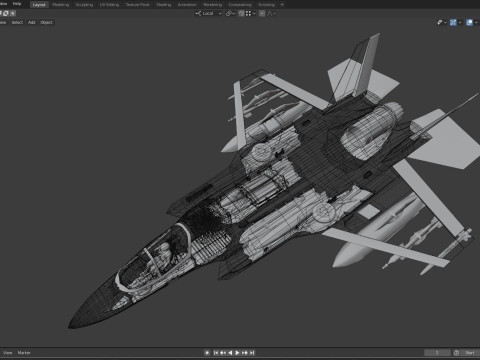Toggle proportional editing
Image resolution: width=480 pixels, height=360 pixels.
(262, 13)
